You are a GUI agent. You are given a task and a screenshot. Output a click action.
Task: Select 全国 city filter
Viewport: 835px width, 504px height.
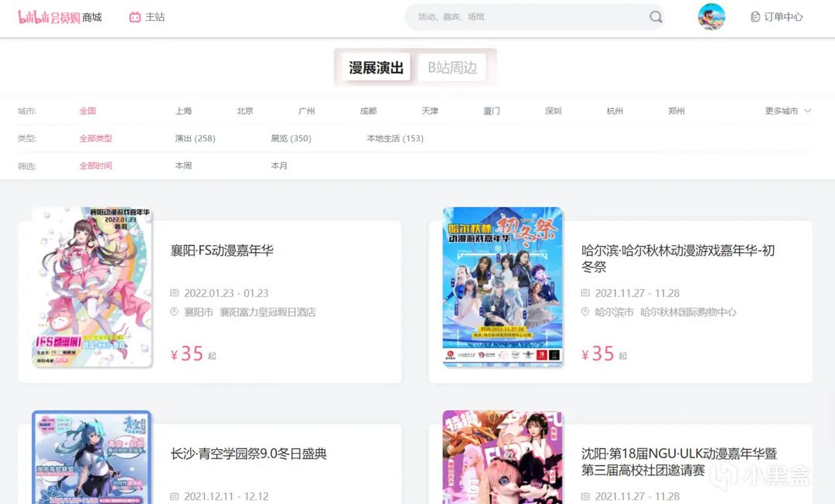tap(88, 111)
